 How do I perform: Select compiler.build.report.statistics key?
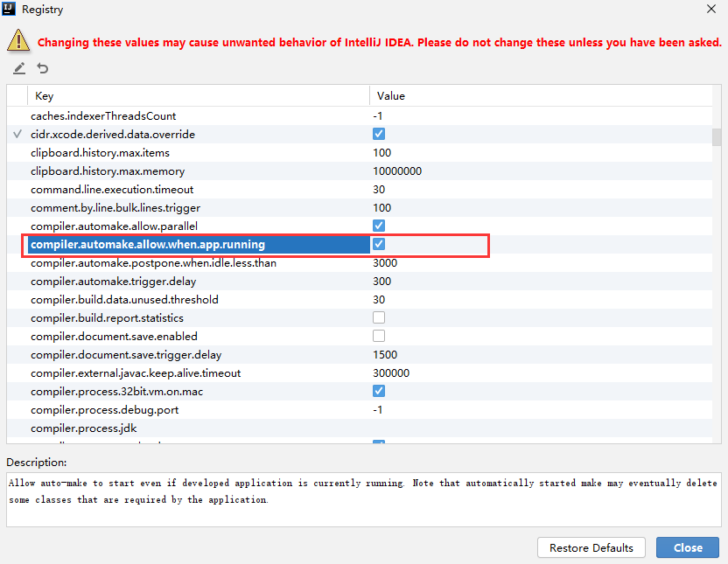pyautogui.click(x=107, y=318)
